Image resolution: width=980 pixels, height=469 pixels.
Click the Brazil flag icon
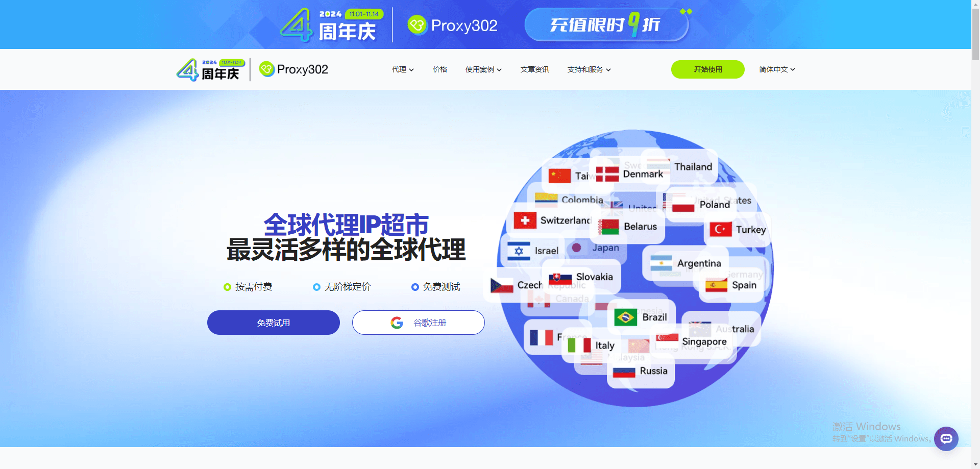625,317
